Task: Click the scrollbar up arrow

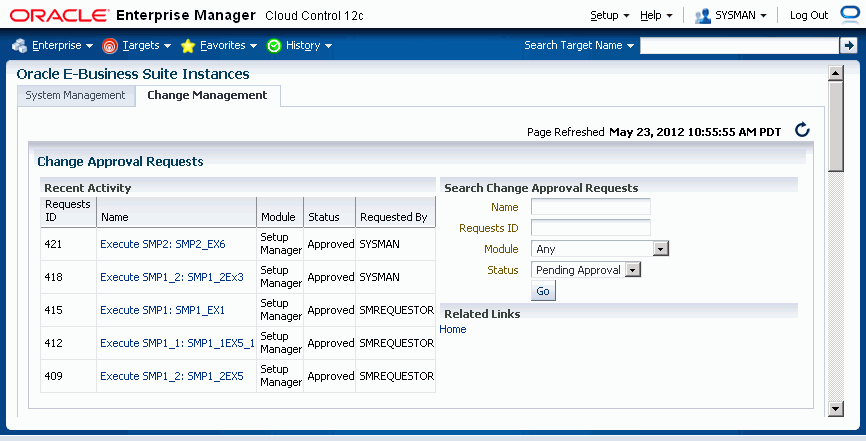Action: coord(836,73)
